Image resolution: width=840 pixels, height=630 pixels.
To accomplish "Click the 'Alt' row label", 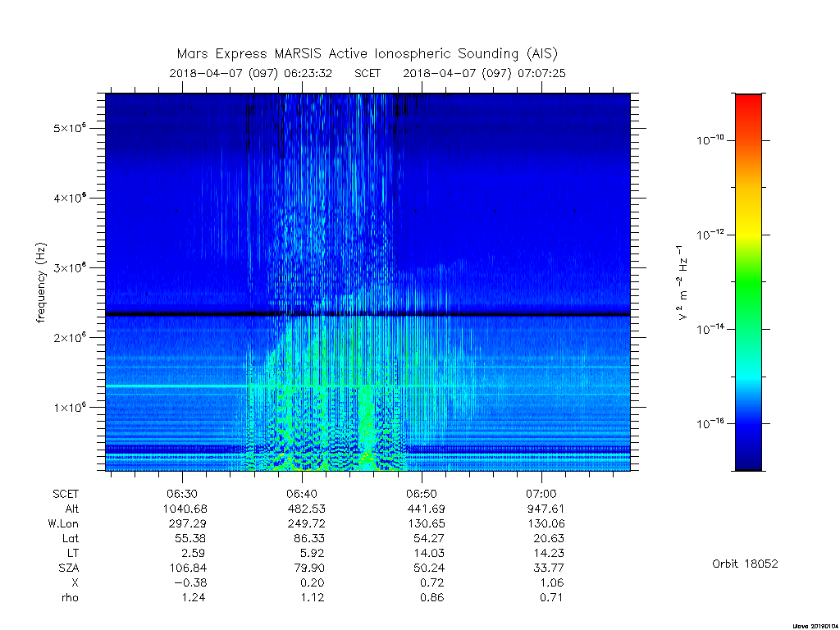I will click(72, 509).
